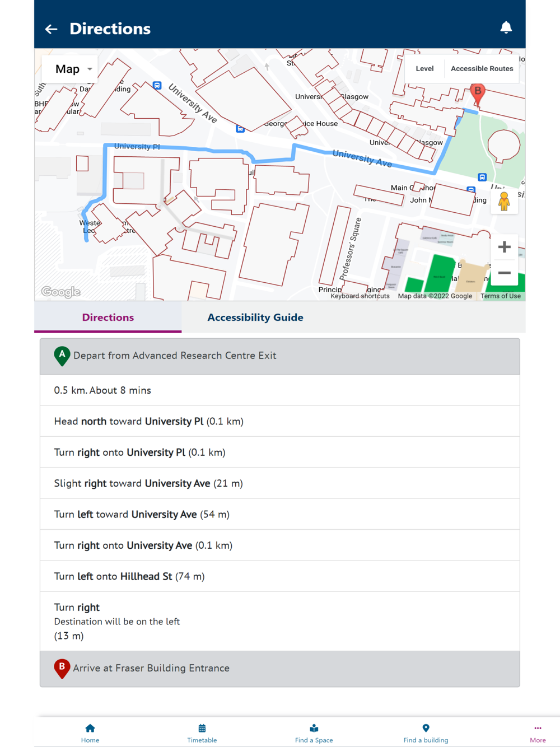Click the Accessible Routes button
This screenshot has width=560, height=747.
pyautogui.click(x=482, y=68)
